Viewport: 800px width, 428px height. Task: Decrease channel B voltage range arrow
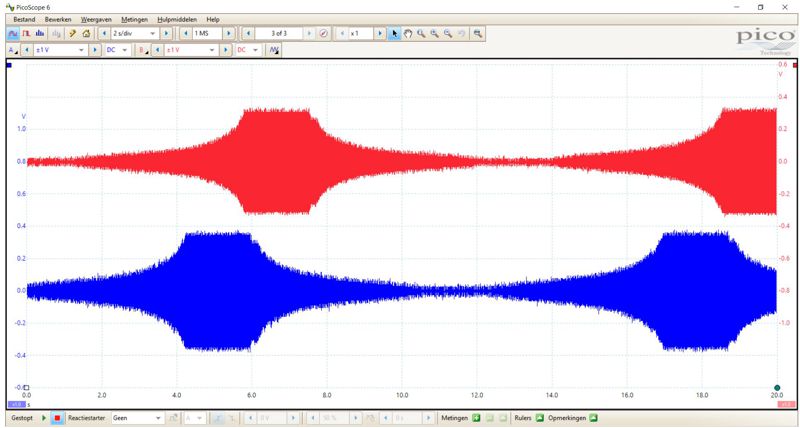click(158, 50)
